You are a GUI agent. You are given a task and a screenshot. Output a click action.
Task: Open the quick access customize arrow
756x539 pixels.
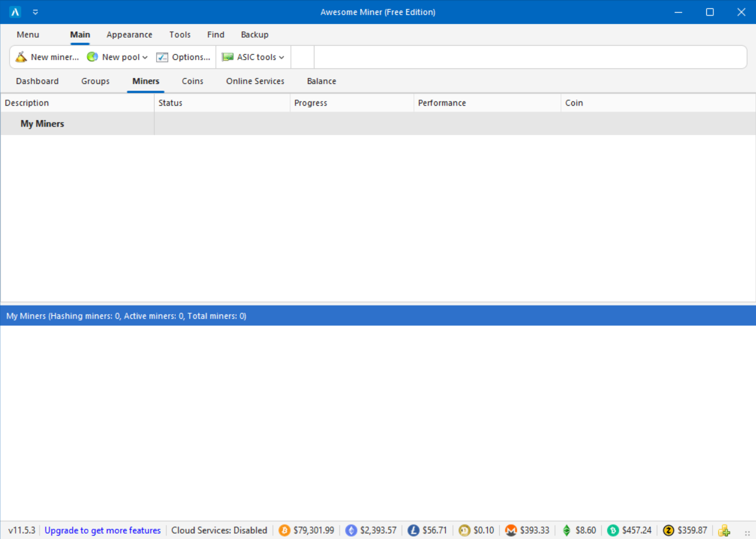[35, 12]
